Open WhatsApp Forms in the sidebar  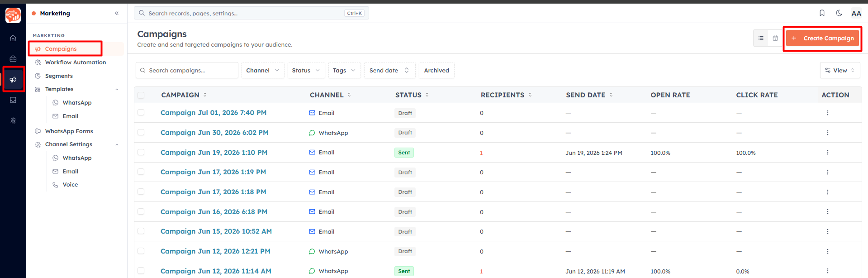pos(69,131)
